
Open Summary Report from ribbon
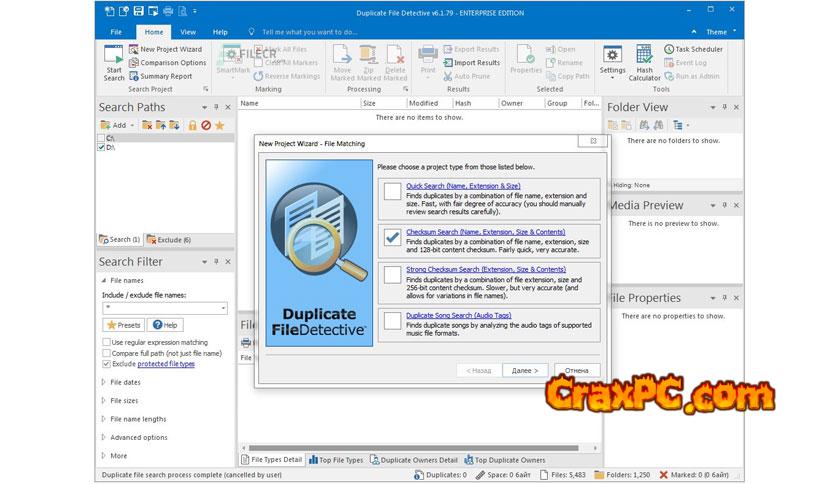[165, 76]
